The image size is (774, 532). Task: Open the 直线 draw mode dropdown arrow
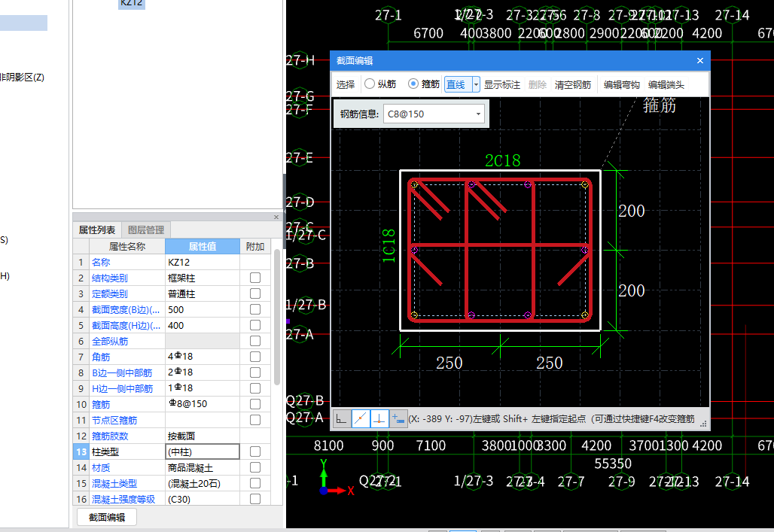476,84
